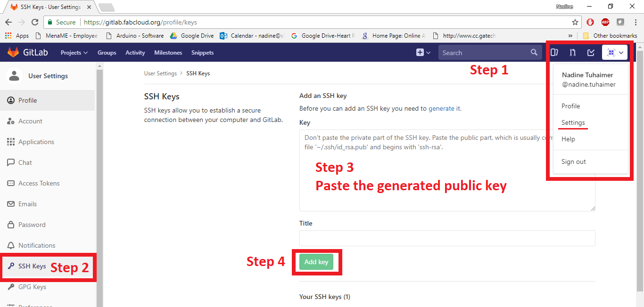Click User Settings breadcrumb link
644x307 pixels.
click(160, 73)
